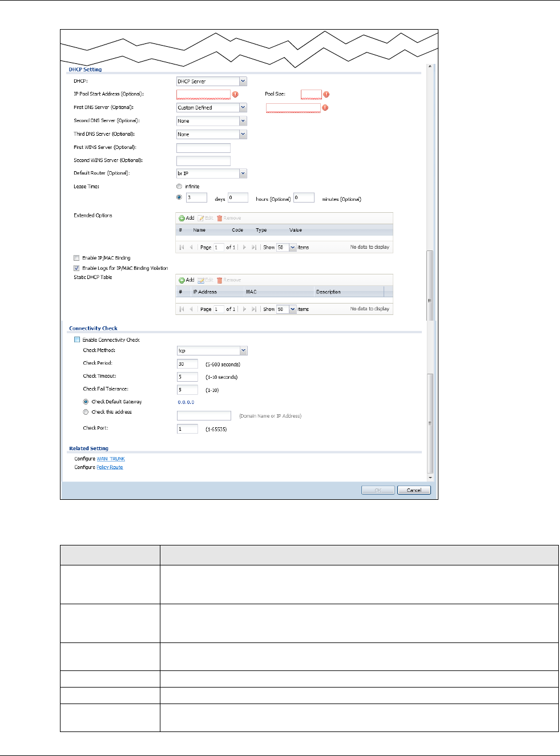This screenshot has width=560, height=756.
Task: Click the First WINS Server input field
Action: [x=203, y=148]
